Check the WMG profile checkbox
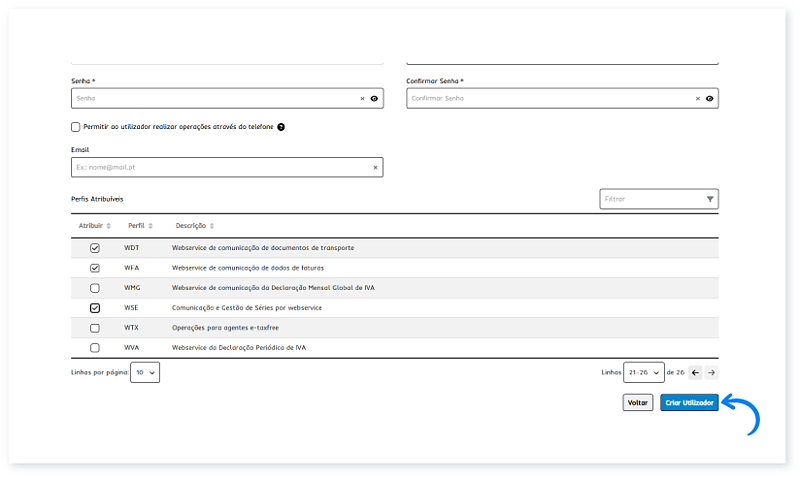This screenshot has height=478, width=800. [x=95, y=288]
